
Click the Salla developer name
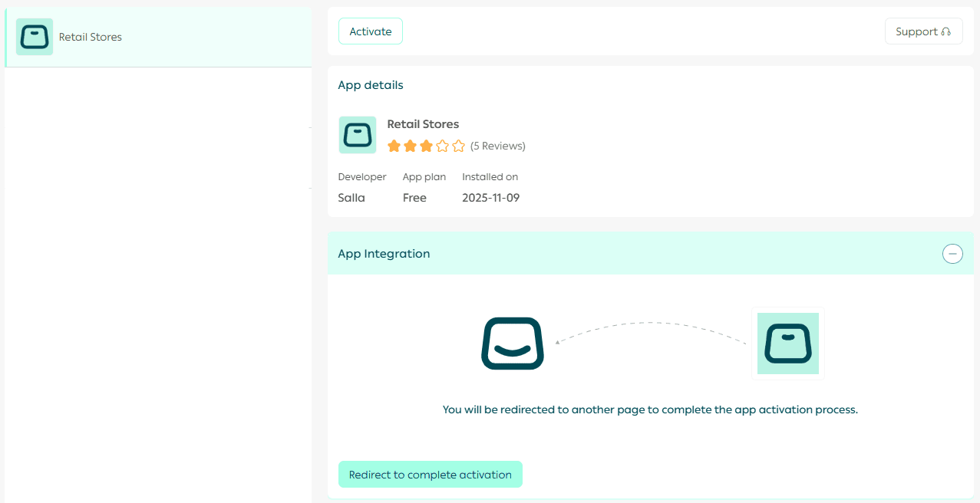(x=351, y=198)
